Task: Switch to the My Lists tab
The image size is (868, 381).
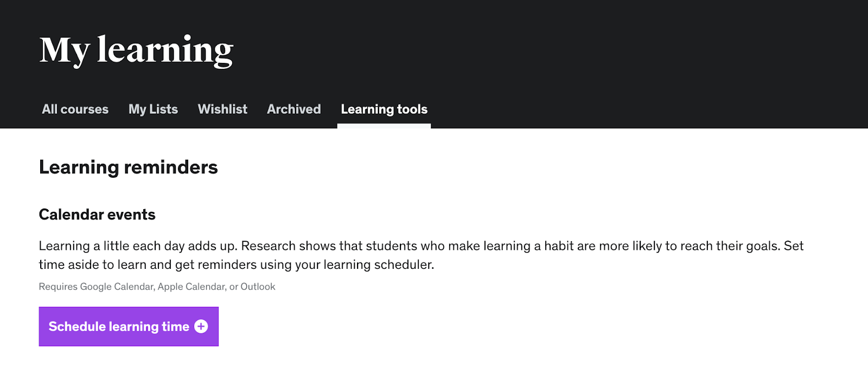Action: pyautogui.click(x=153, y=109)
